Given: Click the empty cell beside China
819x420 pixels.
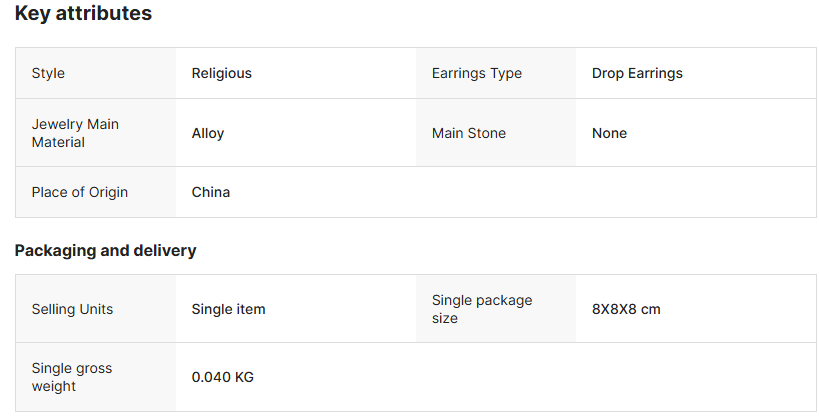Looking at the screenshot, I should 600,192.
